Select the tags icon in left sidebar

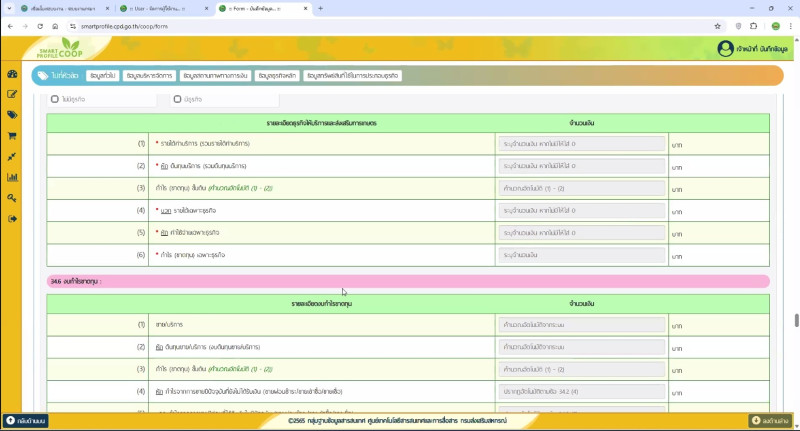click(12, 116)
